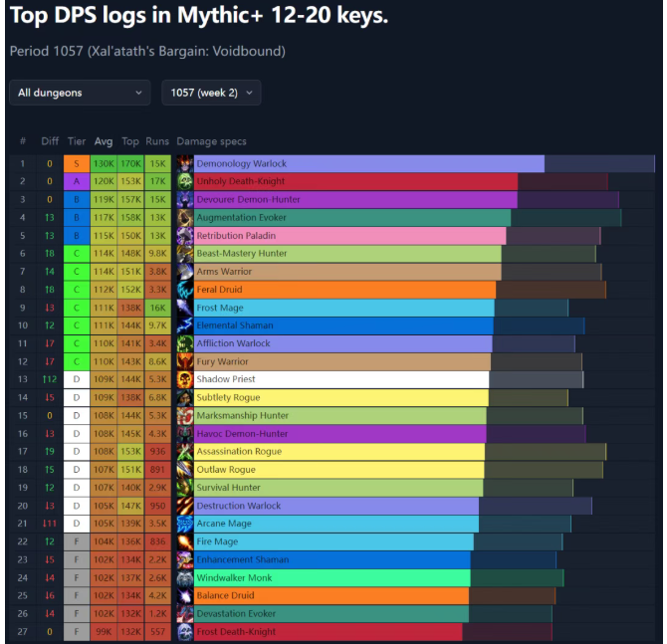The height and width of the screenshot is (644, 667).
Task: Click the S tier badge for Demonology Warlock
Action: coord(77,163)
